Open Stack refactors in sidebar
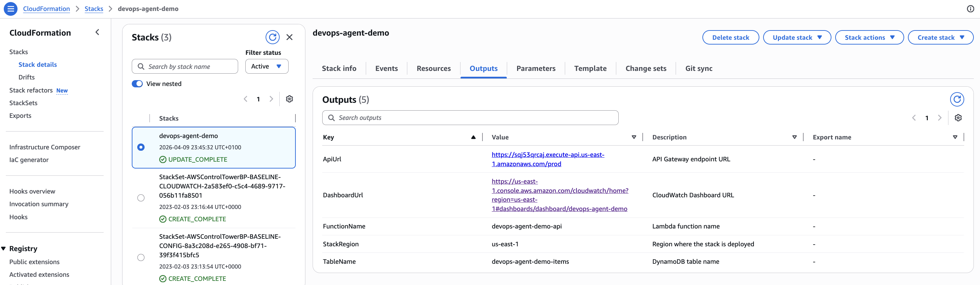980x285 pixels. (x=31, y=90)
